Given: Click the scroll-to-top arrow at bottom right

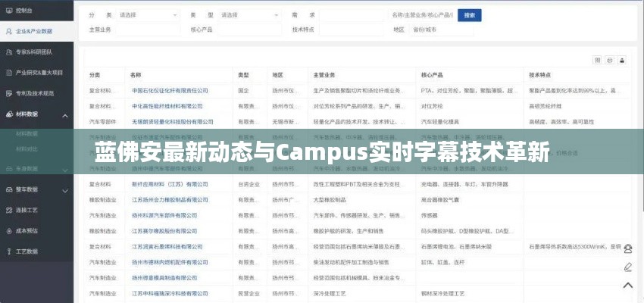Looking at the screenshot, I should (x=627, y=285).
